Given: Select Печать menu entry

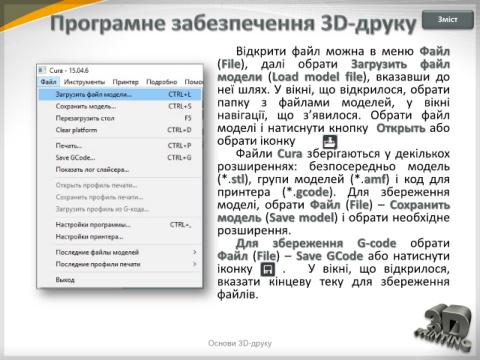Looking at the screenshot, I should click(x=120, y=146).
